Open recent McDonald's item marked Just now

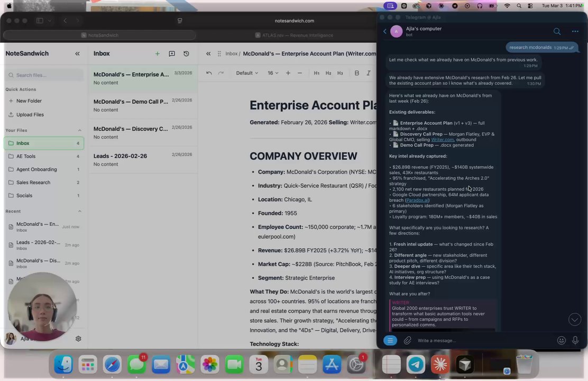pyautogui.click(x=44, y=226)
